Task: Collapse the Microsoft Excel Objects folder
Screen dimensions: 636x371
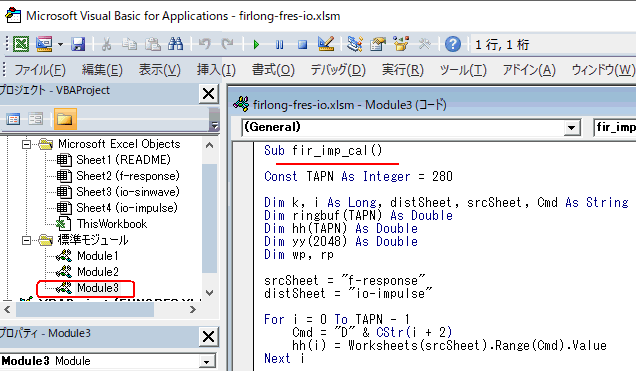Action: [x=26, y=144]
